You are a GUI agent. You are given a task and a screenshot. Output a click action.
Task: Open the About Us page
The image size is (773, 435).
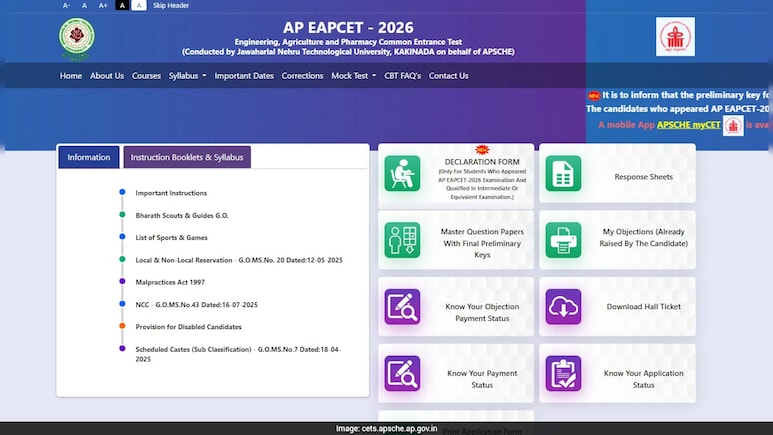[106, 75]
